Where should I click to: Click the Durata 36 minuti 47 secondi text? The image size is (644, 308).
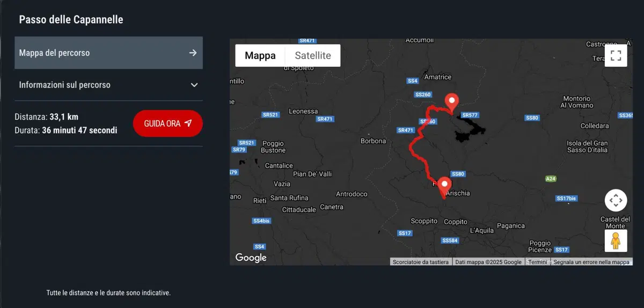66,130
